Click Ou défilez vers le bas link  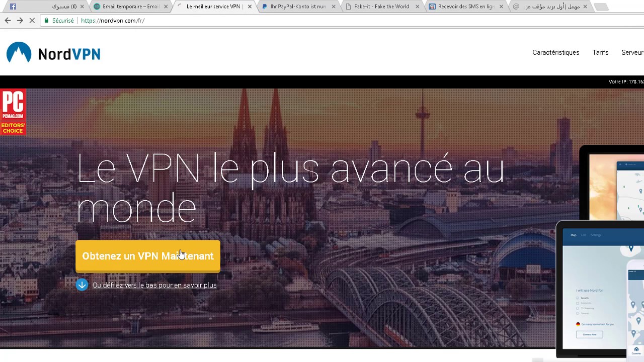154,285
